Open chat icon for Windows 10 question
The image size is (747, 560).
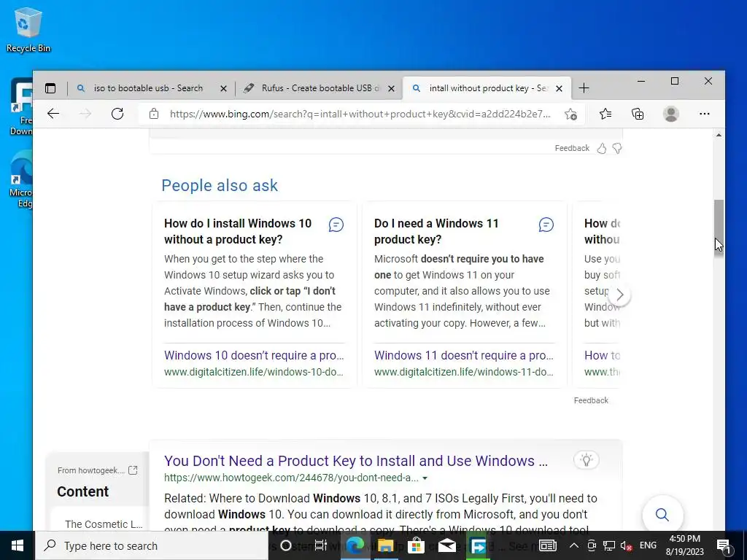click(336, 225)
